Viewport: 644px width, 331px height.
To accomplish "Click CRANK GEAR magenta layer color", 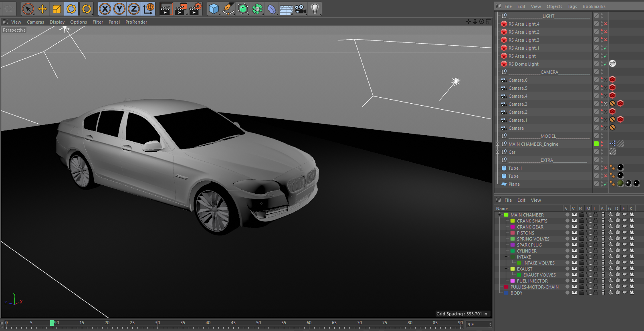I will tap(513, 227).
